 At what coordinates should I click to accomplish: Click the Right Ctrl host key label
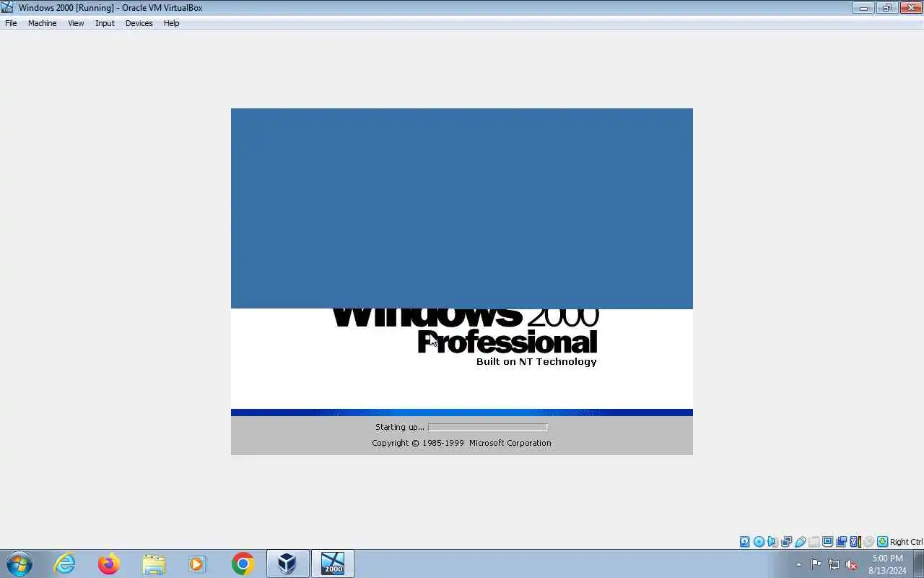[906, 542]
